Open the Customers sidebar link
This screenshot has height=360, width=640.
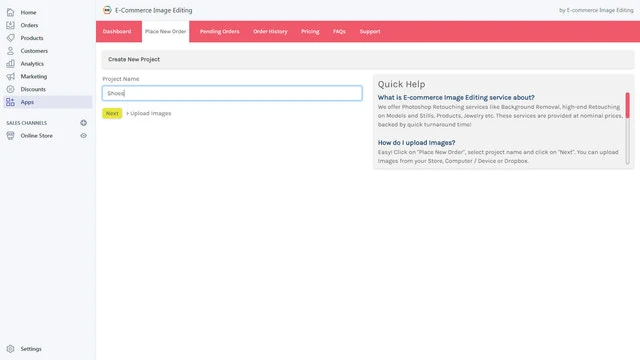[34, 51]
